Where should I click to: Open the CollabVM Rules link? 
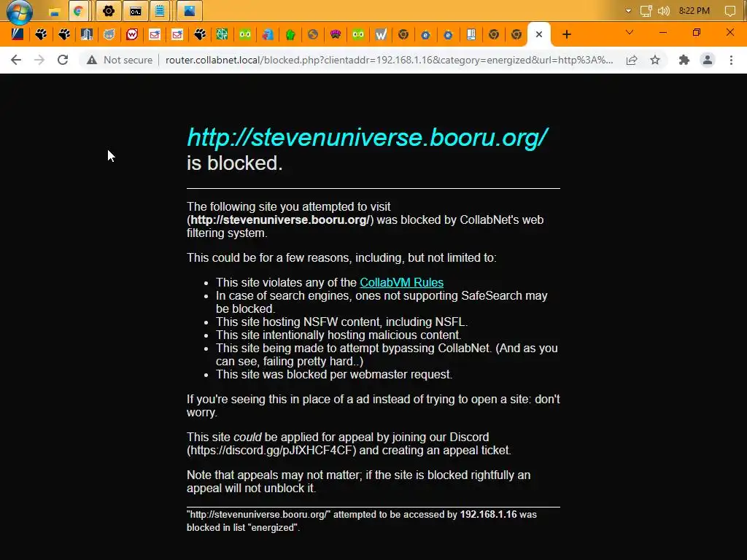click(x=402, y=282)
